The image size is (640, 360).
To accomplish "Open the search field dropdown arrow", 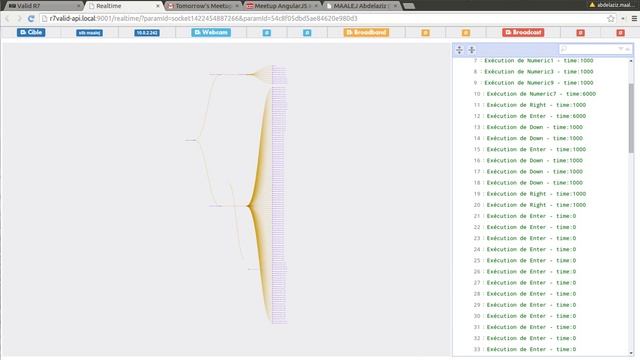I will tap(621, 49).
